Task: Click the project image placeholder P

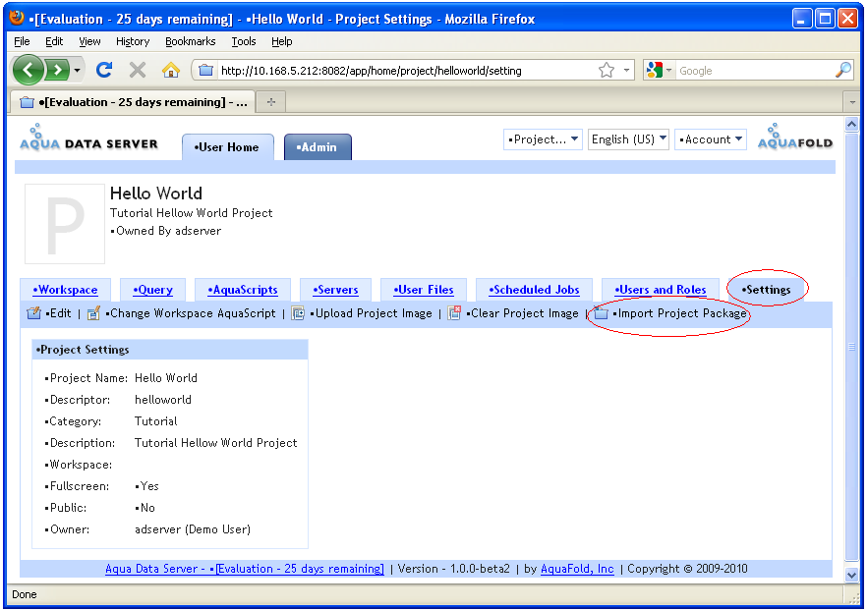Action: tap(65, 224)
